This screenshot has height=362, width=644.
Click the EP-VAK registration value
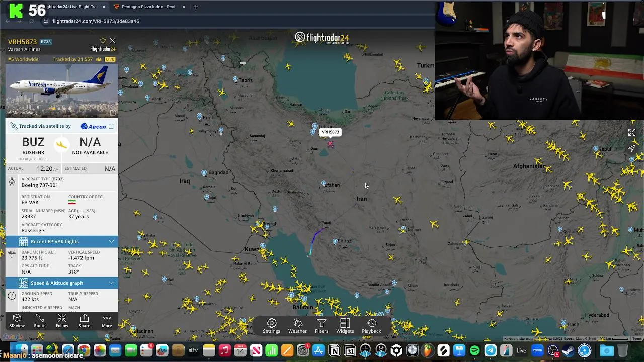[x=30, y=202]
